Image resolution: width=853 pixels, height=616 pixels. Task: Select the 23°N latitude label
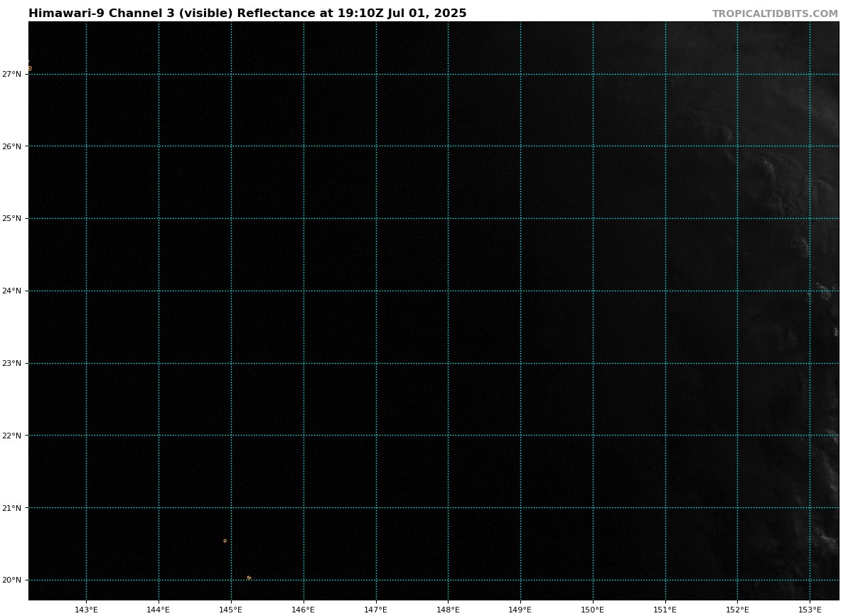[x=11, y=363]
